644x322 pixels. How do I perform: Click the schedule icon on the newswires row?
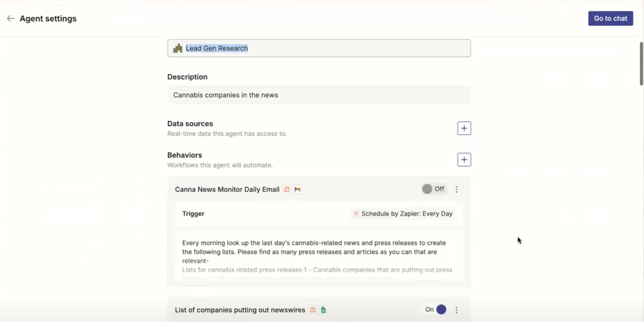pyautogui.click(x=313, y=310)
